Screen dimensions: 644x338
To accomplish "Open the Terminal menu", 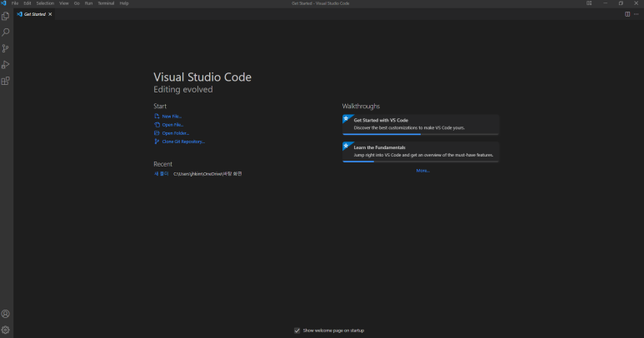I will [x=106, y=3].
